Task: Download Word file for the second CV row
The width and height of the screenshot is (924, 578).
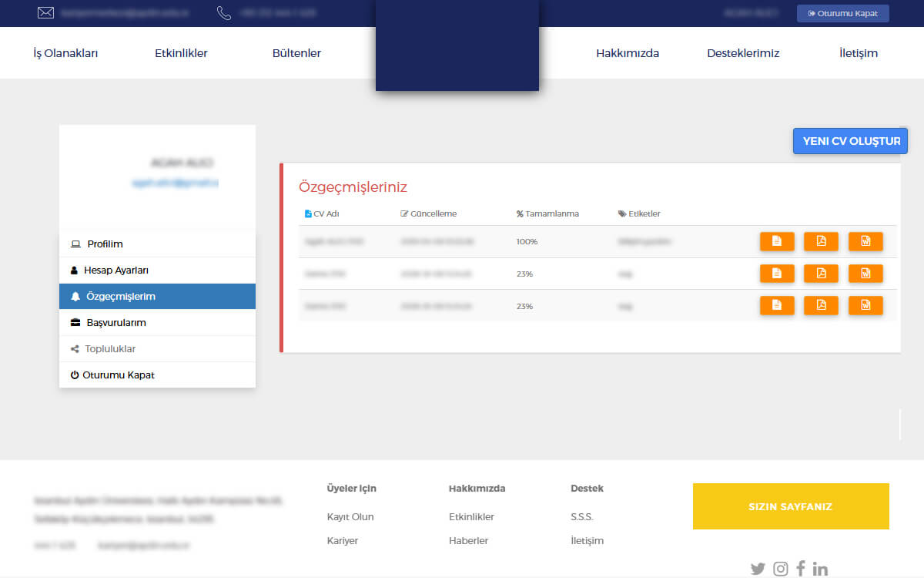Action: pyautogui.click(x=865, y=274)
